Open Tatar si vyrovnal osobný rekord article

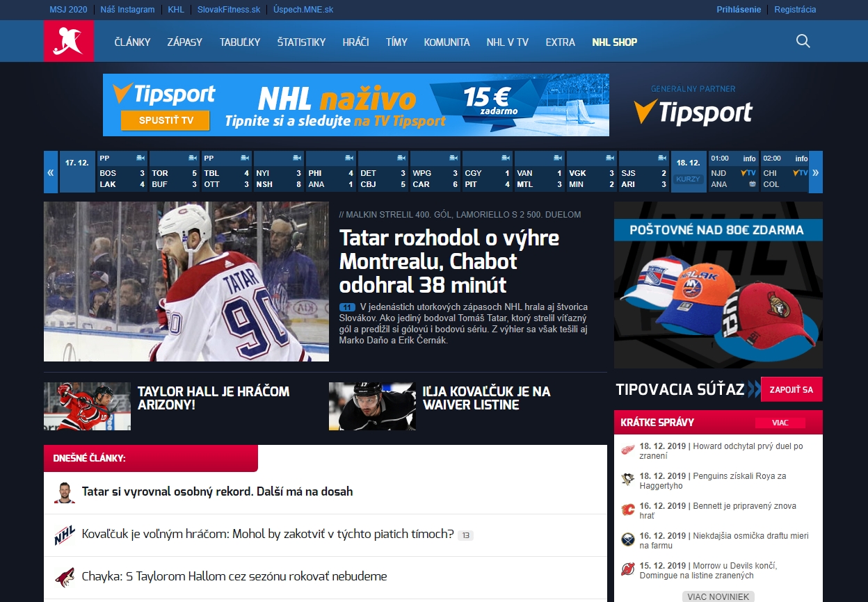[x=218, y=491]
